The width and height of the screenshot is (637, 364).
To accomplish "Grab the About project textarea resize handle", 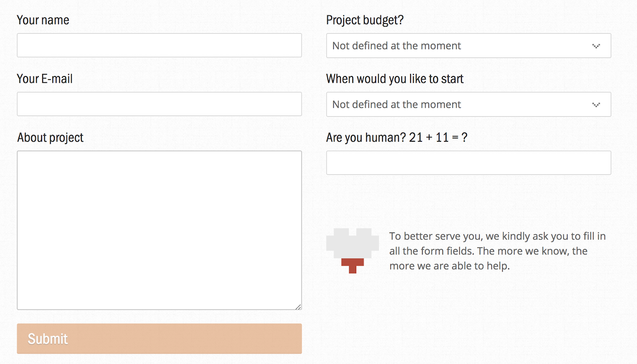I will click(298, 306).
